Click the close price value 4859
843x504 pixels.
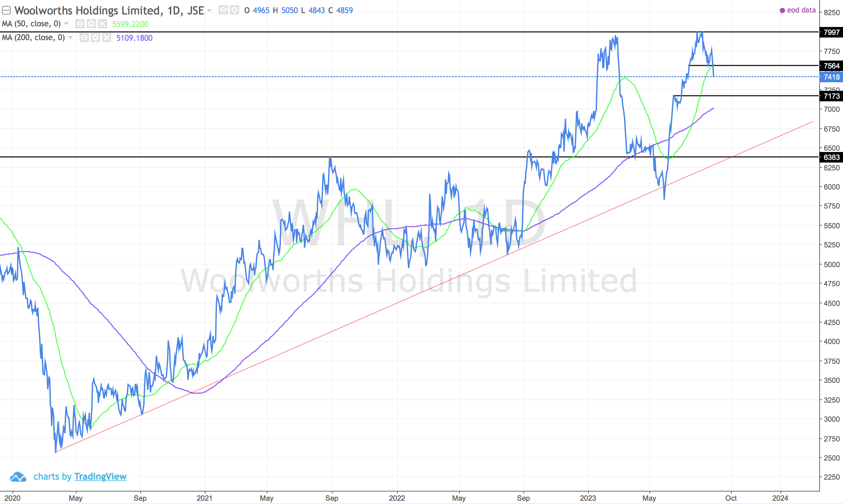point(345,11)
